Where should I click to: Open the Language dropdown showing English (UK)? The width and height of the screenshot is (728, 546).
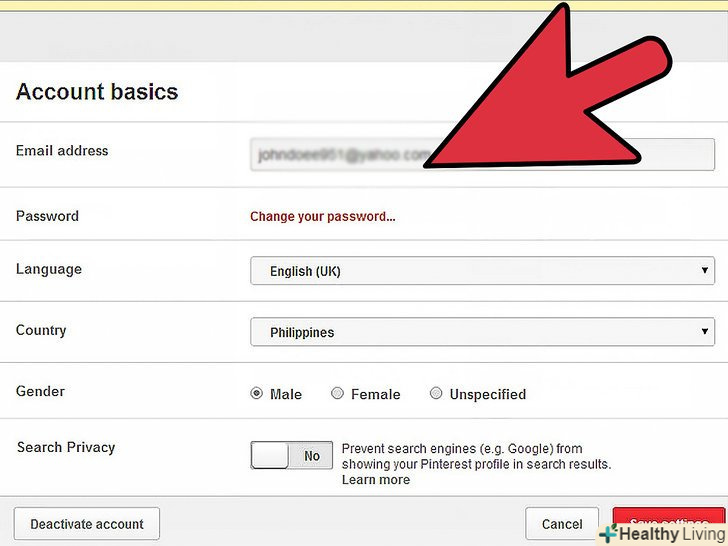pyautogui.click(x=482, y=271)
